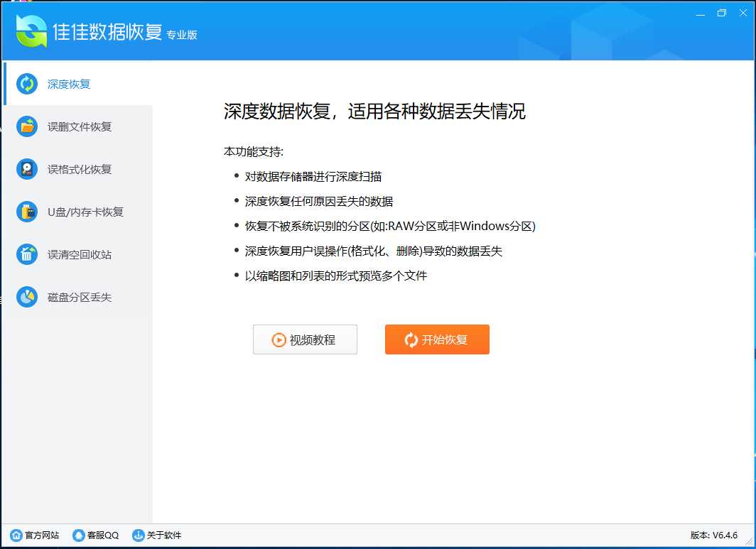Click the 专业版 edition label
This screenshot has height=549, width=756.
click(182, 35)
